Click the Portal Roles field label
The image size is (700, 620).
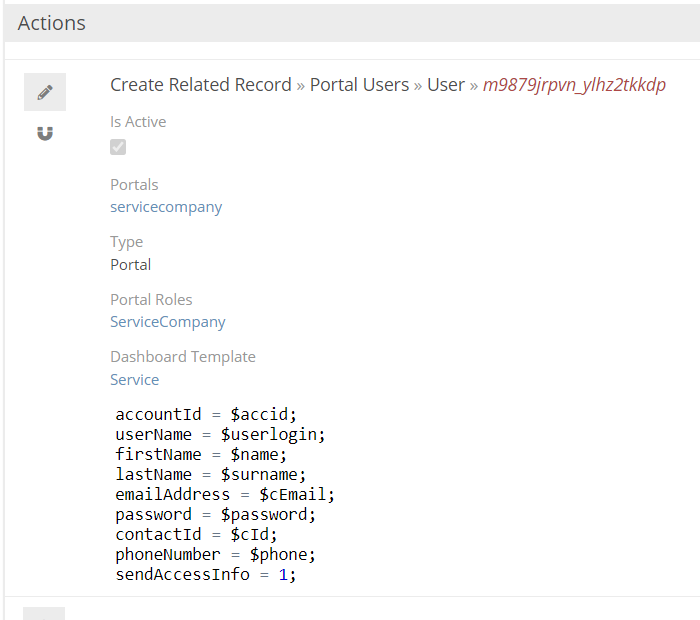(151, 300)
